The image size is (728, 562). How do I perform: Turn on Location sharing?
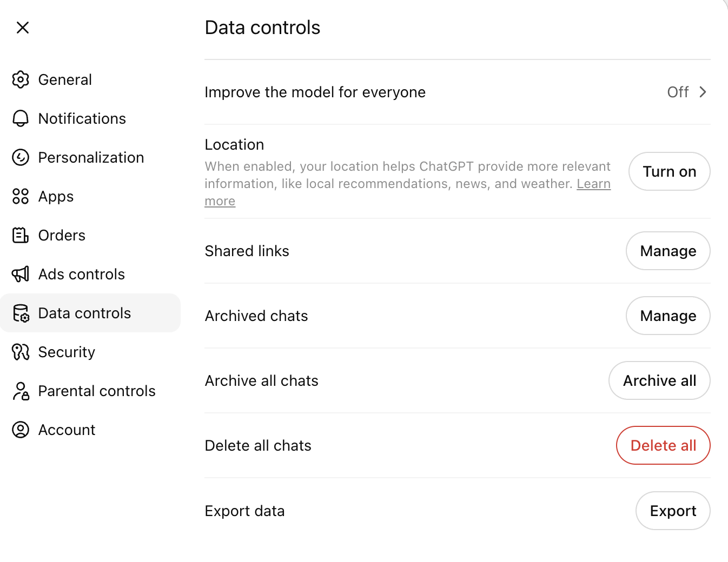(669, 171)
